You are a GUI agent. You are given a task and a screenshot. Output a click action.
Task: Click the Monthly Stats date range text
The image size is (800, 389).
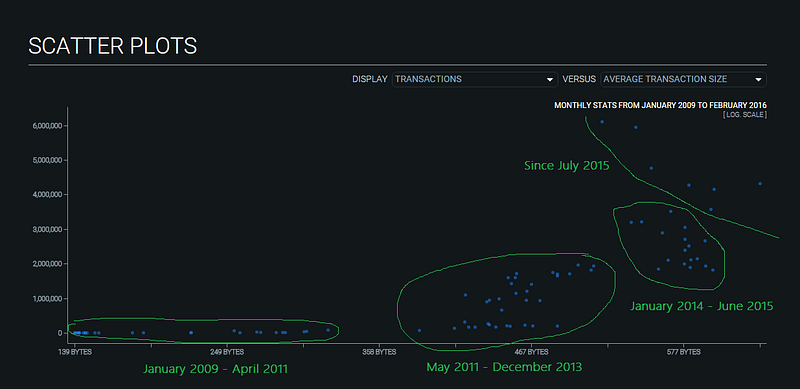click(x=660, y=105)
